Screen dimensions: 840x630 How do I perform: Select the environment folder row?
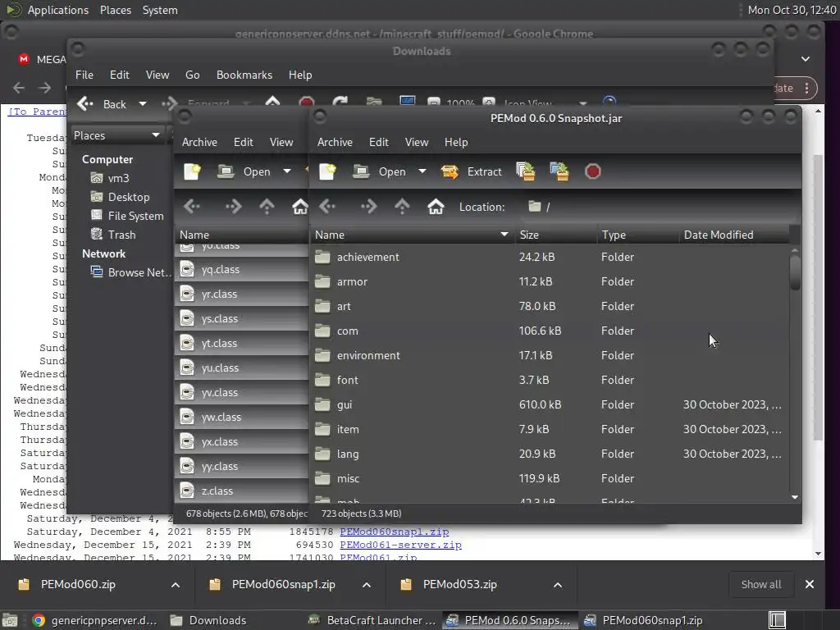[x=549, y=355]
